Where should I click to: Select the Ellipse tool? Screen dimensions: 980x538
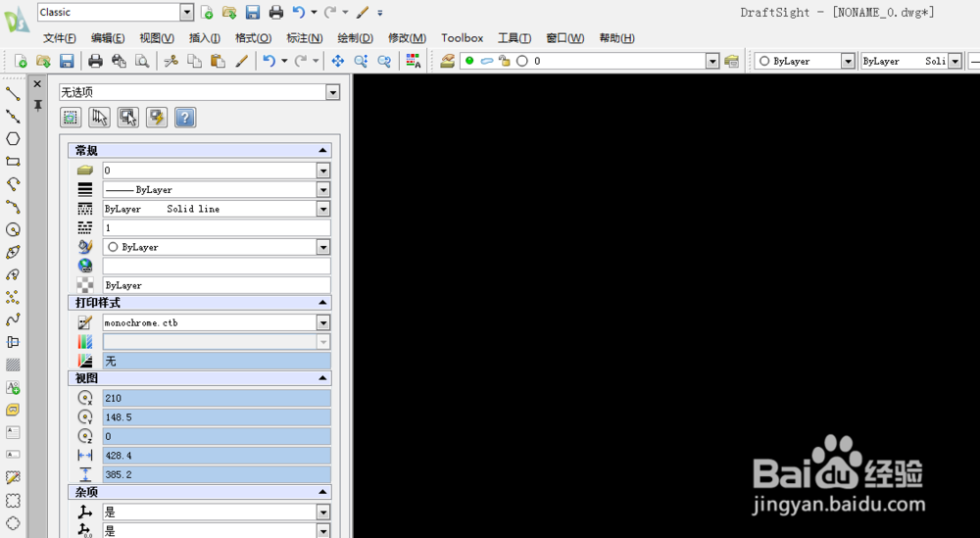coord(13,252)
